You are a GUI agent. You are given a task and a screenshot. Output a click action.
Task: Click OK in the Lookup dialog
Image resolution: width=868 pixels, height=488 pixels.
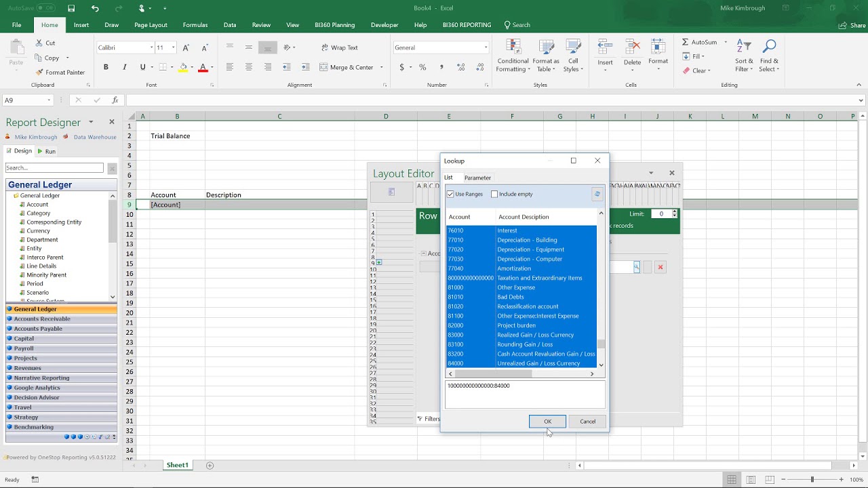(x=547, y=422)
